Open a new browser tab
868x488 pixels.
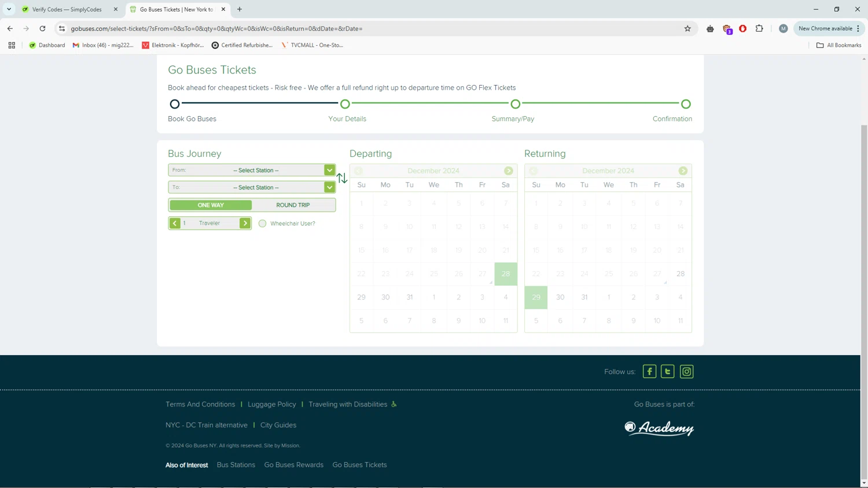click(240, 9)
